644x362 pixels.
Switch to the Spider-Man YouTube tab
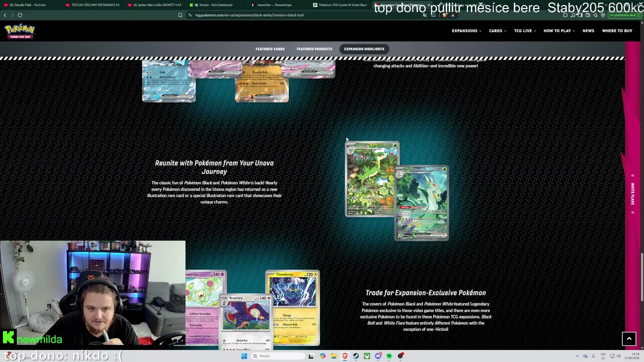click(154, 5)
